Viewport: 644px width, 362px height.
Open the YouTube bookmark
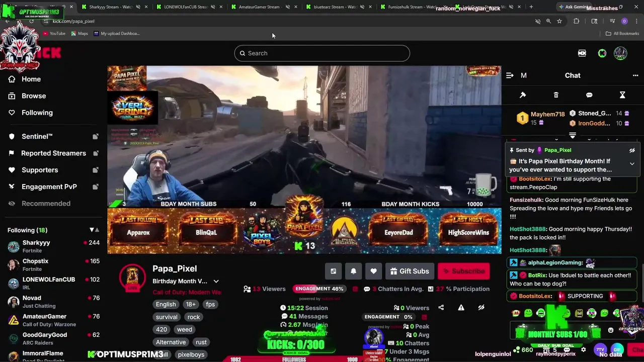(x=54, y=34)
